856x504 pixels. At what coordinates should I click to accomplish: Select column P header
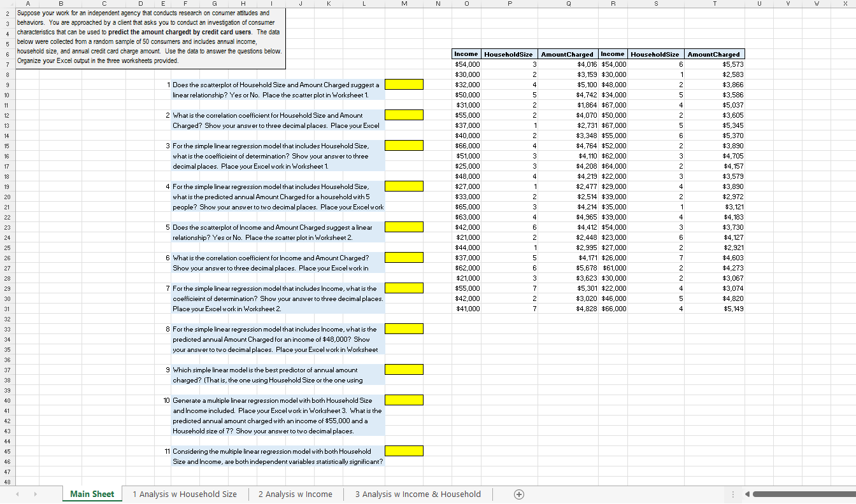510,4
